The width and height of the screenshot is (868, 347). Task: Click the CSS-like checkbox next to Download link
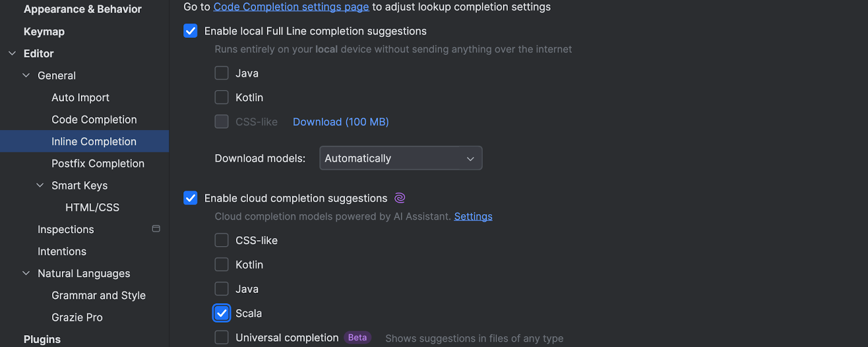click(221, 121)
